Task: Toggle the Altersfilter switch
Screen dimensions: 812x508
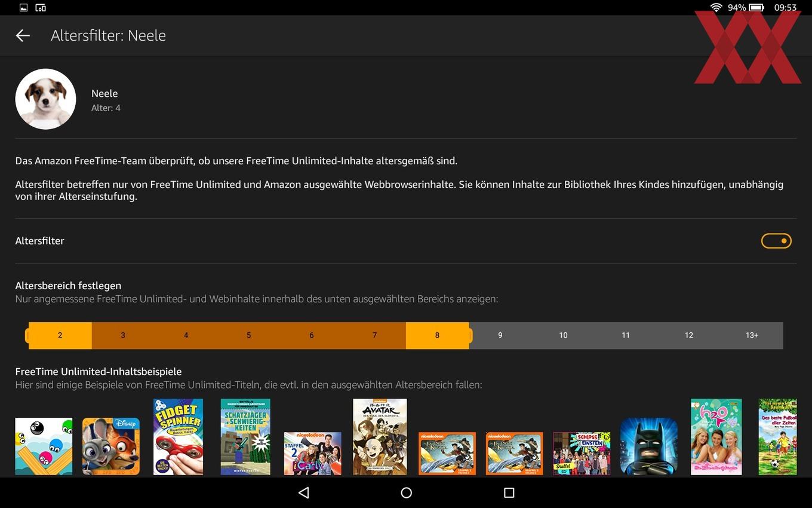Action: coord(776,241)
